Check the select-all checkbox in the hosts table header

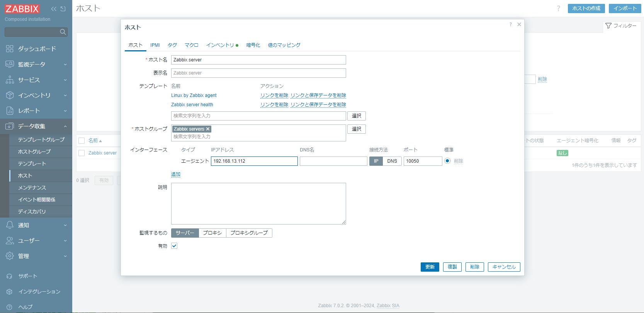82,141
